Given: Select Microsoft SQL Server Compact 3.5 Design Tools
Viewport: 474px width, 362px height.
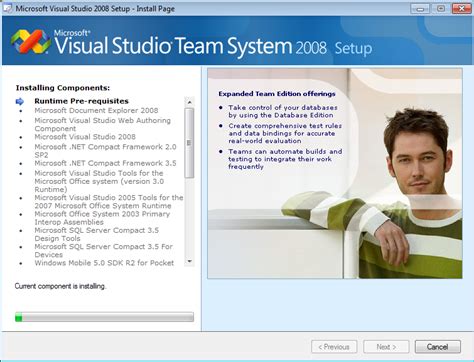Looking at the screenshot, I should point(97,234).
